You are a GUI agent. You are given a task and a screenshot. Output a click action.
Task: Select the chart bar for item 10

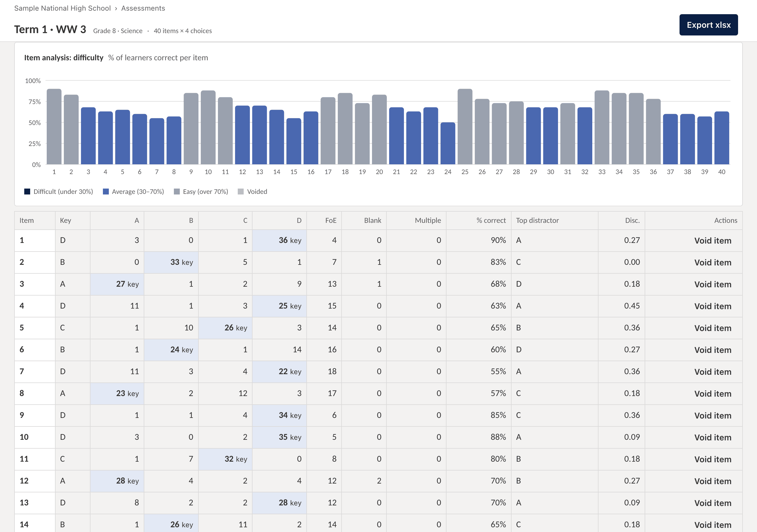(208, 127)
